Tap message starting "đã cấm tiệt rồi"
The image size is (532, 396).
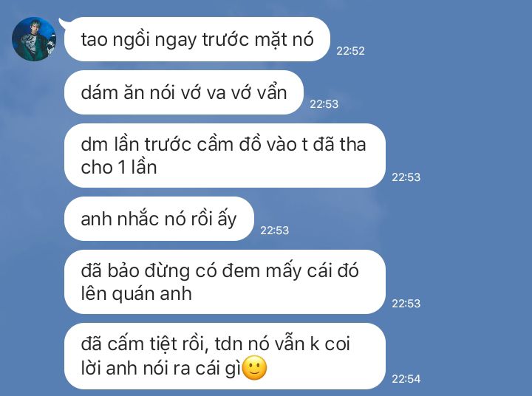(x=225, y=356)
